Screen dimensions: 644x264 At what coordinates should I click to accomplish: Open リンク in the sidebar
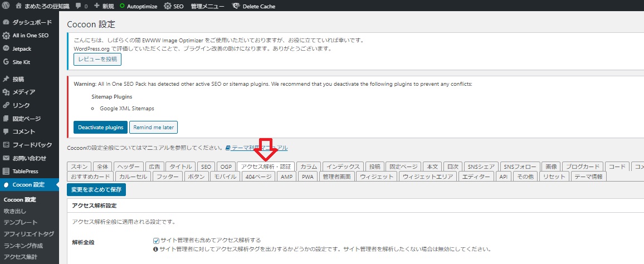(x=30, y=105)
